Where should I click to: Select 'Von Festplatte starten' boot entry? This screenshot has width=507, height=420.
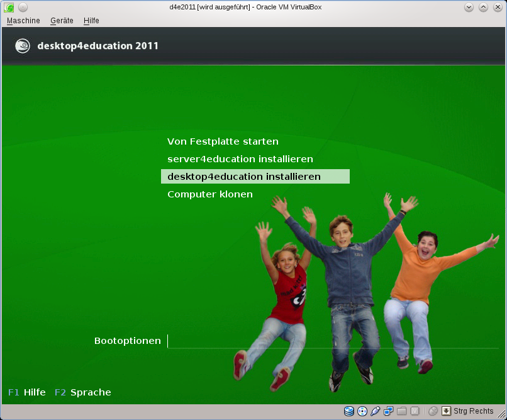click(223, 141)
